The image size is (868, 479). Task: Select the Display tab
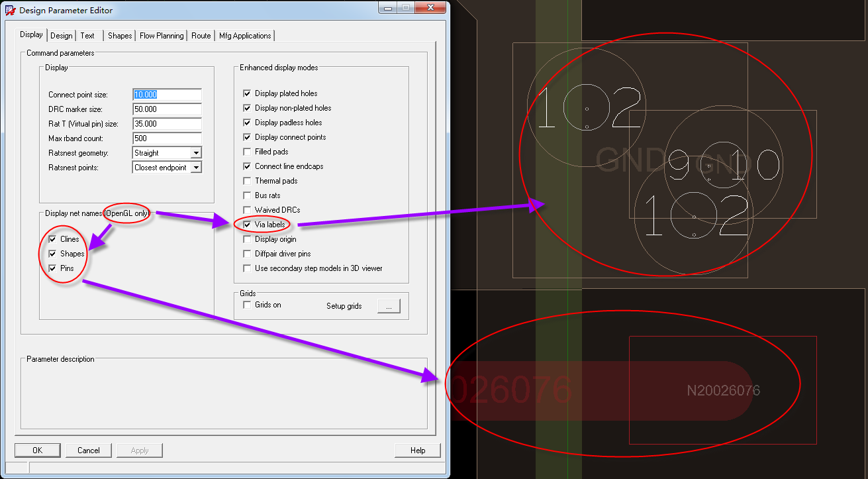31,34
